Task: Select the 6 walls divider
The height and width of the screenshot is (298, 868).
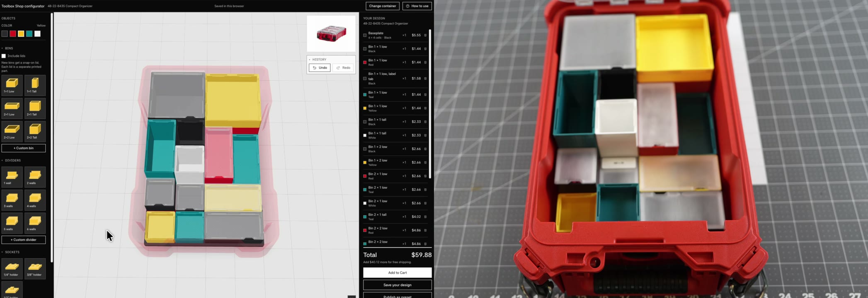Action: coord(35,223)
